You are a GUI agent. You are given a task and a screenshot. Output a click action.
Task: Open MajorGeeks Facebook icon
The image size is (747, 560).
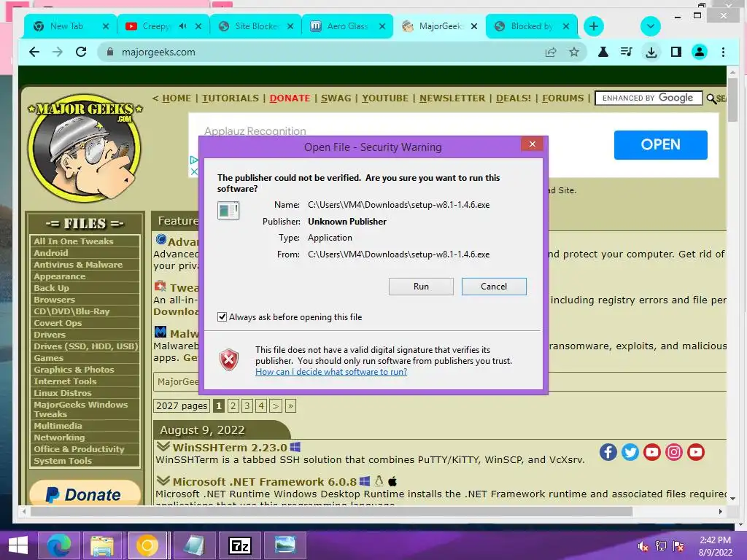608,452
